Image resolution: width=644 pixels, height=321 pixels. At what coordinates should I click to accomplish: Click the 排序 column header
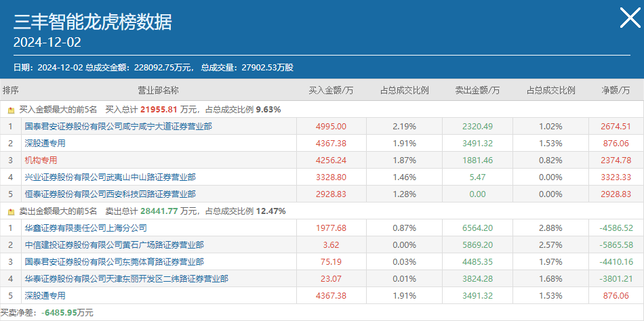click(10, 90)
